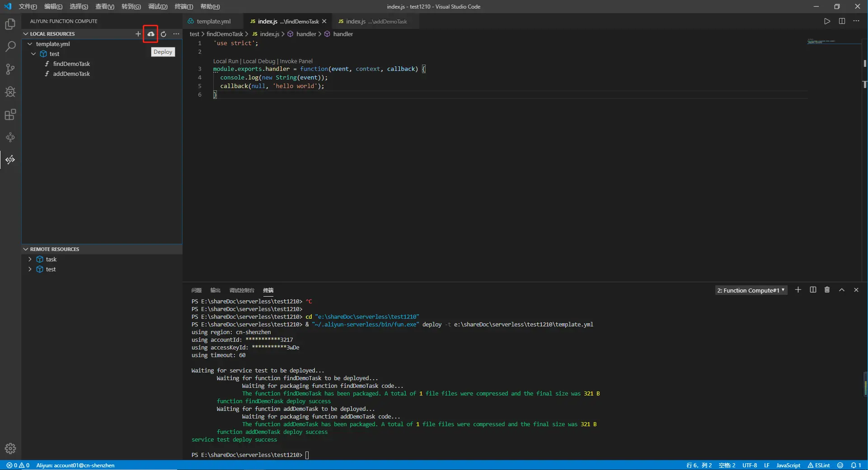Image resolution: width=868 pixels, height=470 pixels.
Task: Expand the remote task service node
Action: [30, 259]
